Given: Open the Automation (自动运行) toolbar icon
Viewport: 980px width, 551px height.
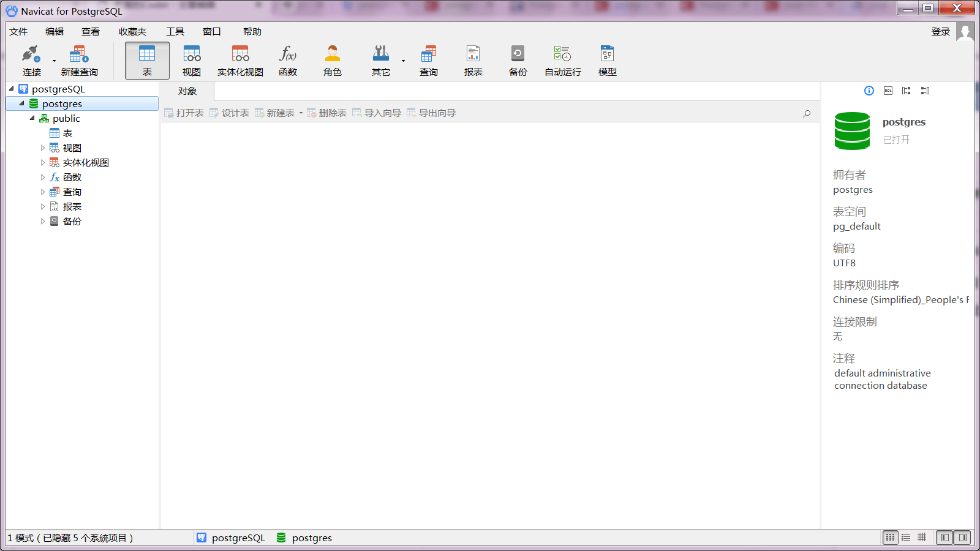Looking at the screenshot, I should 563,61.
